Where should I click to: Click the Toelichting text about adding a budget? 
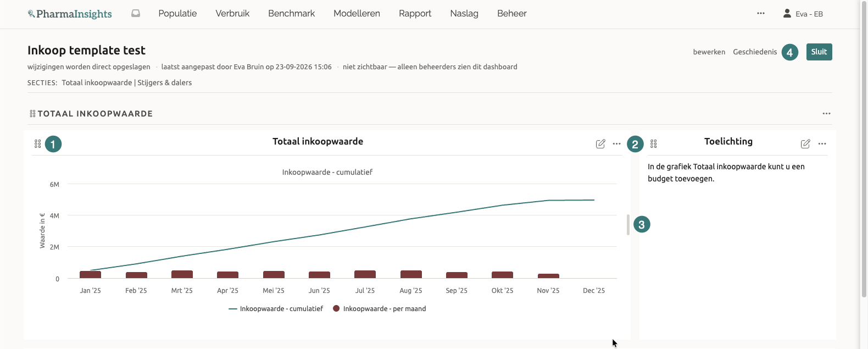[726, 173]
